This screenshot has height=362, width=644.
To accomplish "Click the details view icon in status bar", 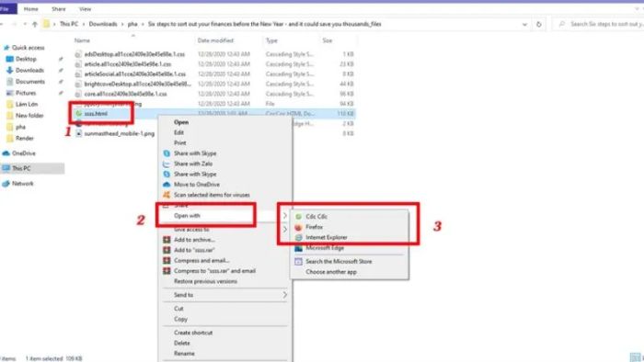I will pyautogui.click(x=635, y=357).
